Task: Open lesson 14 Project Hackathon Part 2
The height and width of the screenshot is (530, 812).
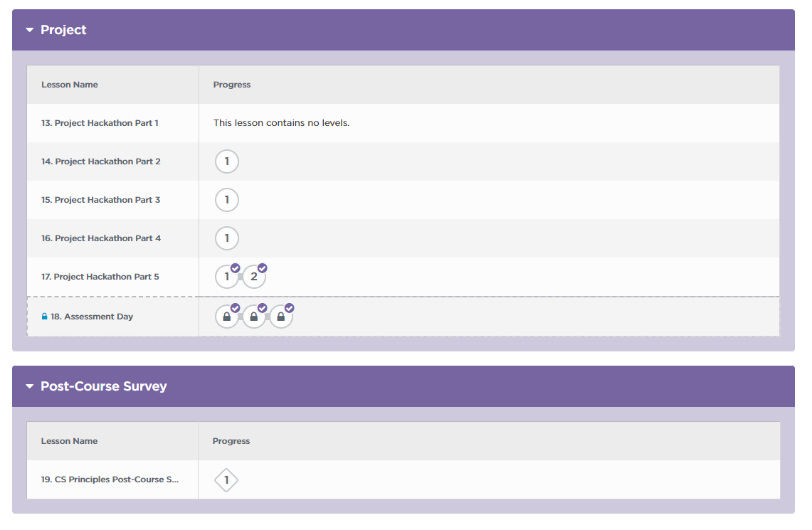Action: point(100,161)
